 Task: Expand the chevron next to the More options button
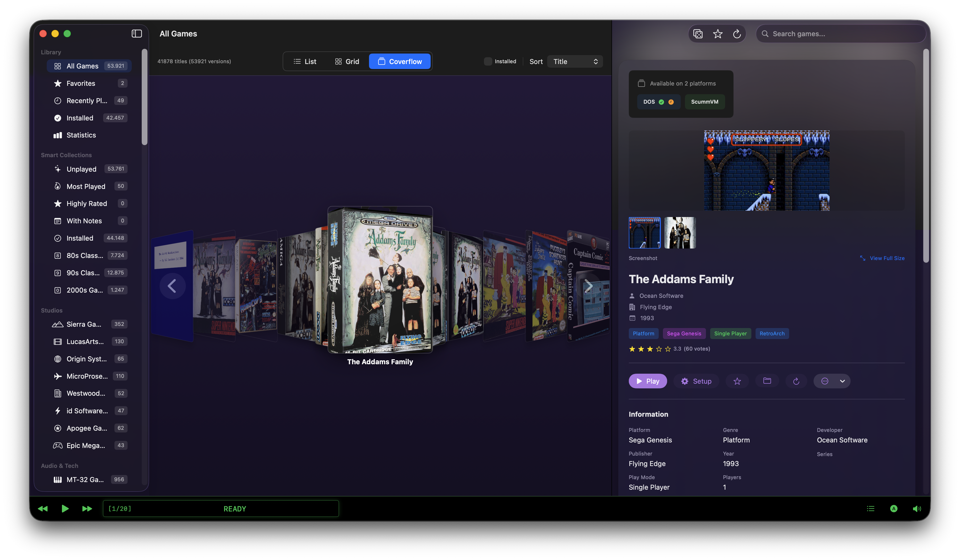point(842,381)
